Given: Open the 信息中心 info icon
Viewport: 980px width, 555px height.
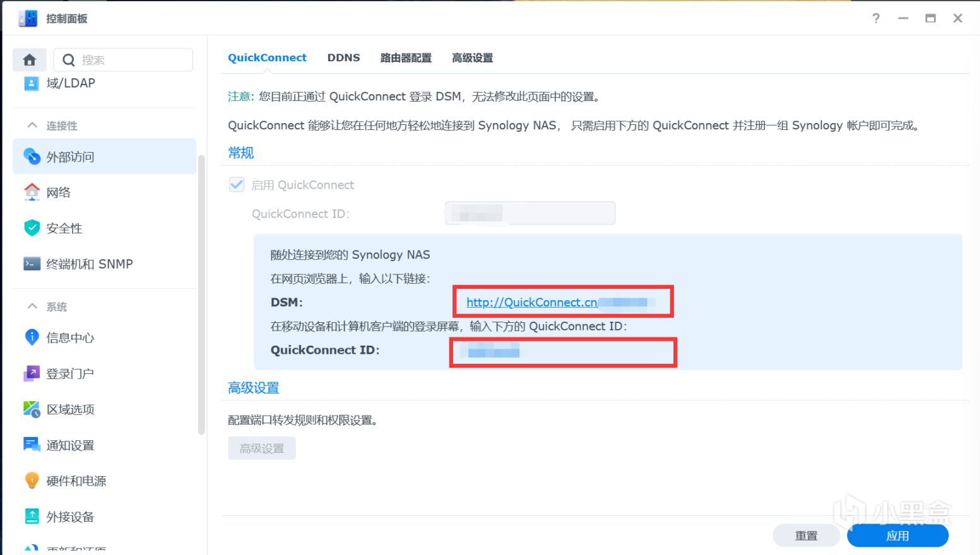Looking at the screenshot, I should point(32,337).
